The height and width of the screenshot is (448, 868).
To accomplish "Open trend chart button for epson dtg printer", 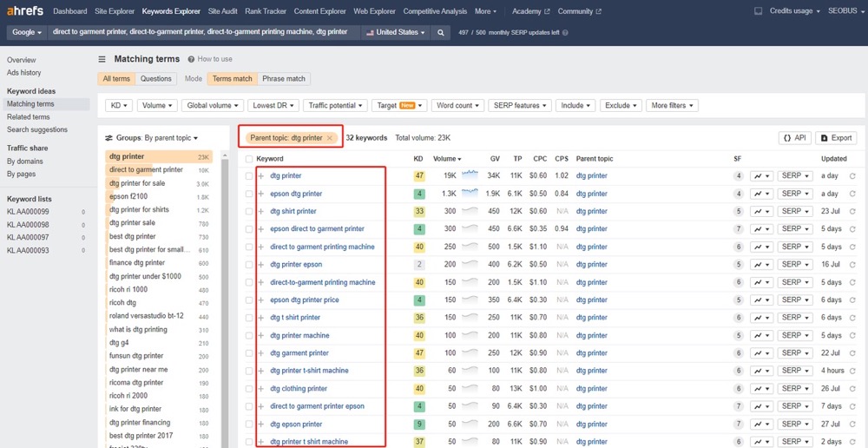I will tap(762, 194).
